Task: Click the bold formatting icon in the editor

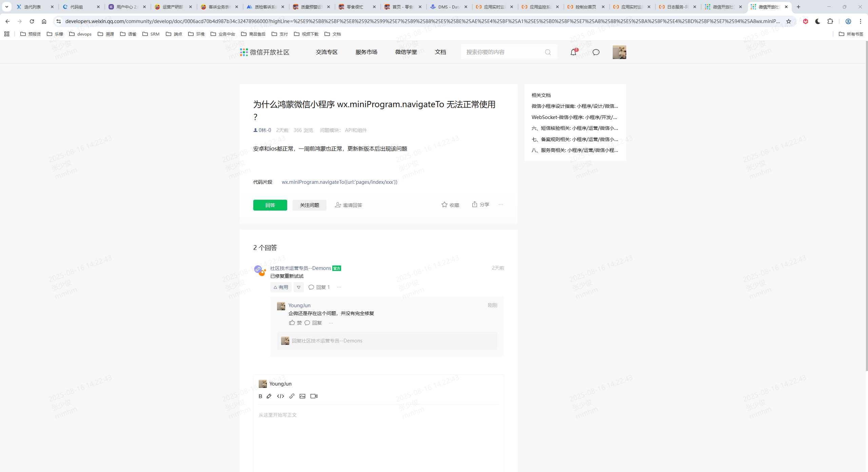Action: point(260,396)
